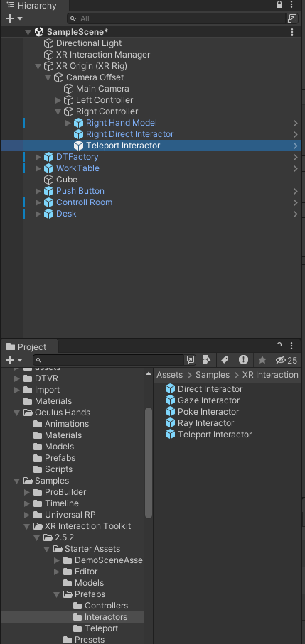Screen dimensions: 305x644
Task: Click the Hierarchy search field
Action: [176, 18]
